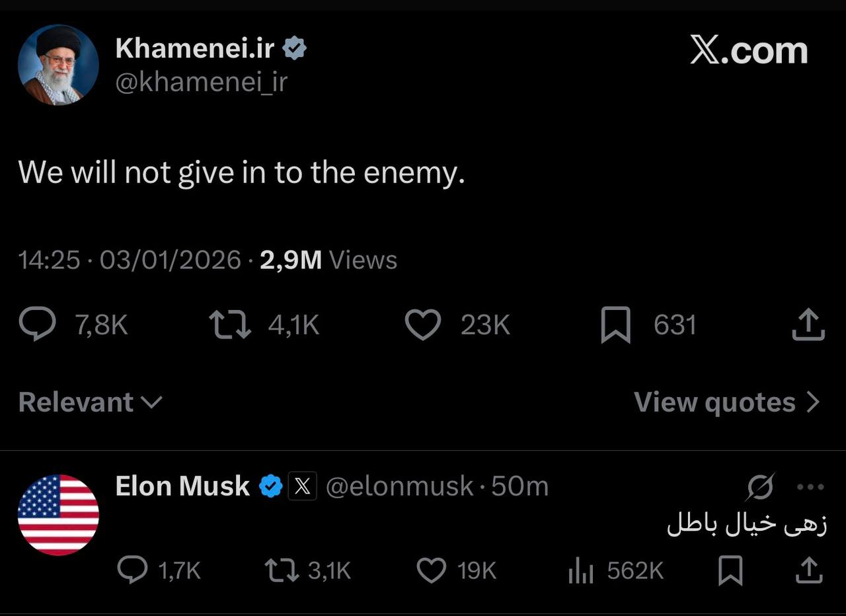Image resolution: width=846 pixels, height=616 pixels.
Task: Bookmark the main post with 631 saves
Action: [x=615, y=326]
